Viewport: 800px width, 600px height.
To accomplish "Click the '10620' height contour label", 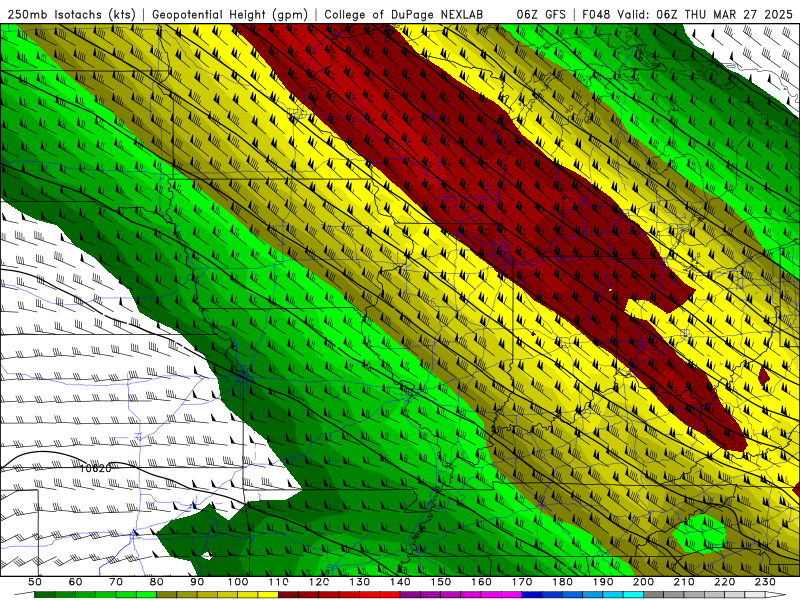I will (96, 468).
